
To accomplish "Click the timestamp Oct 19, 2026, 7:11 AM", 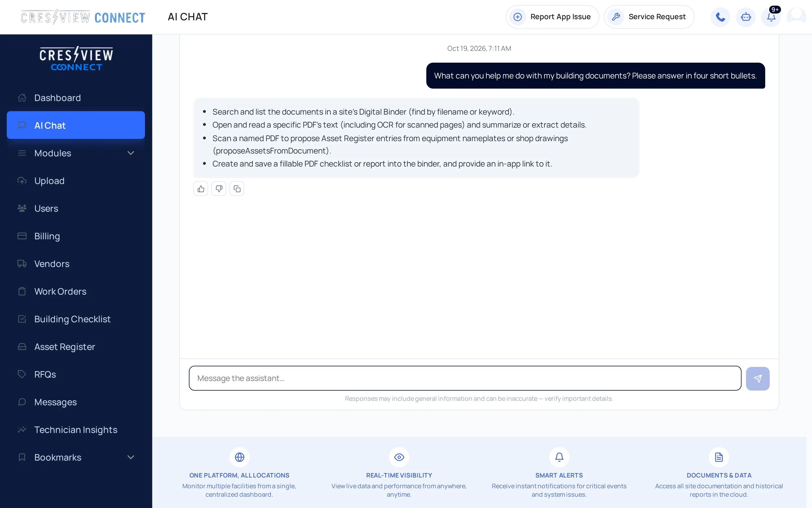I will (479, 48).
